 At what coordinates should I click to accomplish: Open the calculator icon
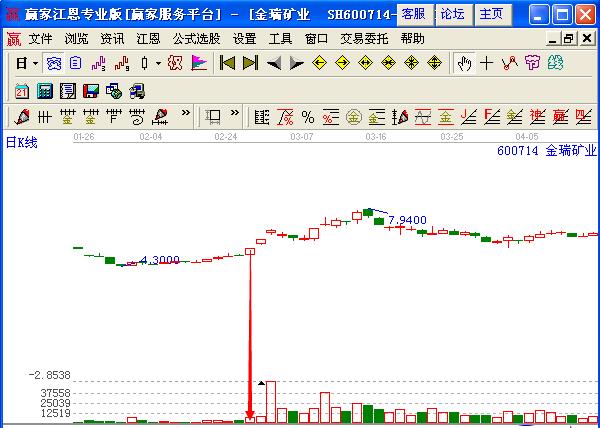pyautogui.click(x=45, y=91)
